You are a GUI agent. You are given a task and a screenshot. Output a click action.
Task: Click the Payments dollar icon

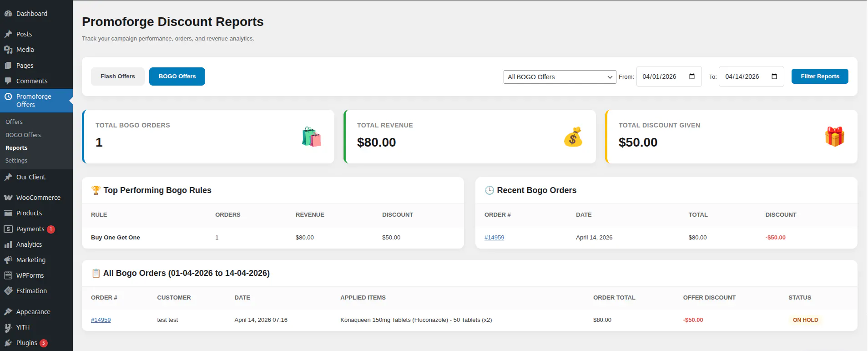click(x=8, y=229)
